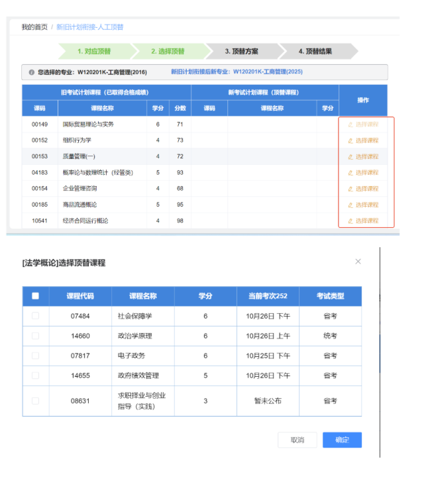Close the 选择顶替课程 dialog with X
Viewport: 438px width, 504px height.
(x=358, y=262)
